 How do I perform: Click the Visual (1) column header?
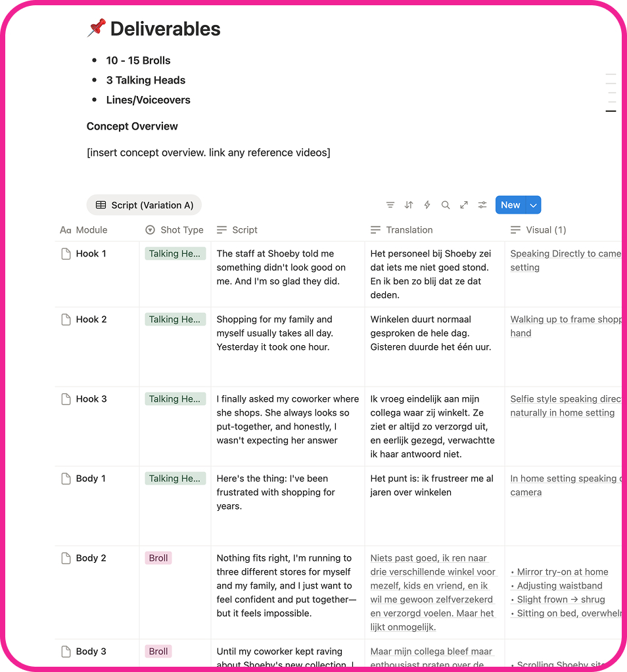[538, 229]
